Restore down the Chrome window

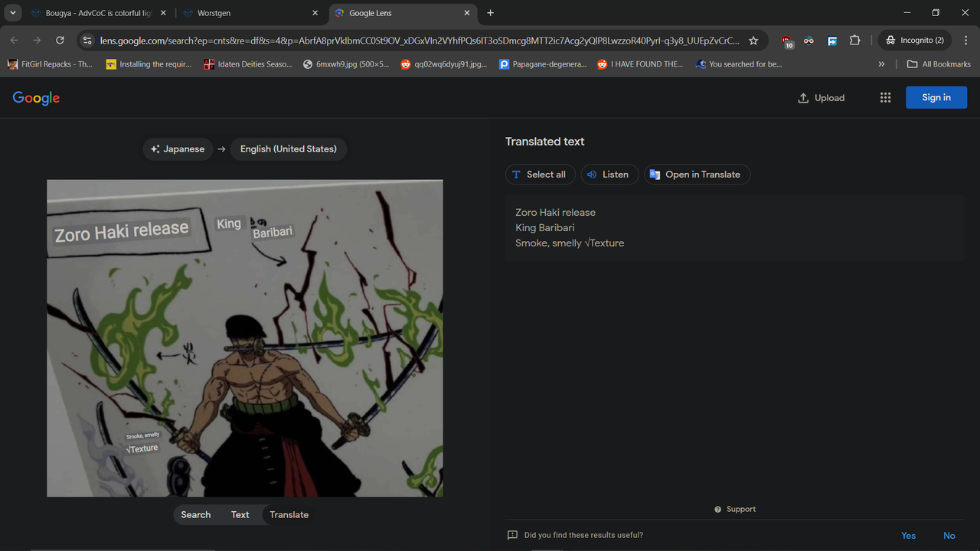(936, 13)
